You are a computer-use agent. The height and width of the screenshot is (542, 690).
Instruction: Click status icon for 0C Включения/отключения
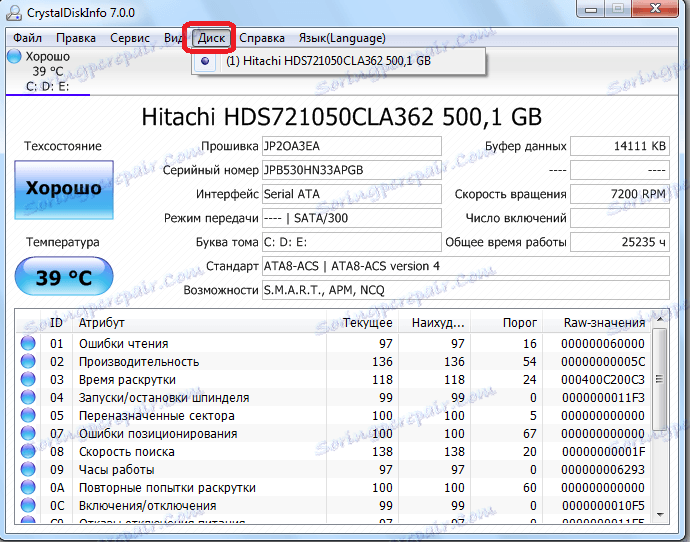click(x=28, y=505)
